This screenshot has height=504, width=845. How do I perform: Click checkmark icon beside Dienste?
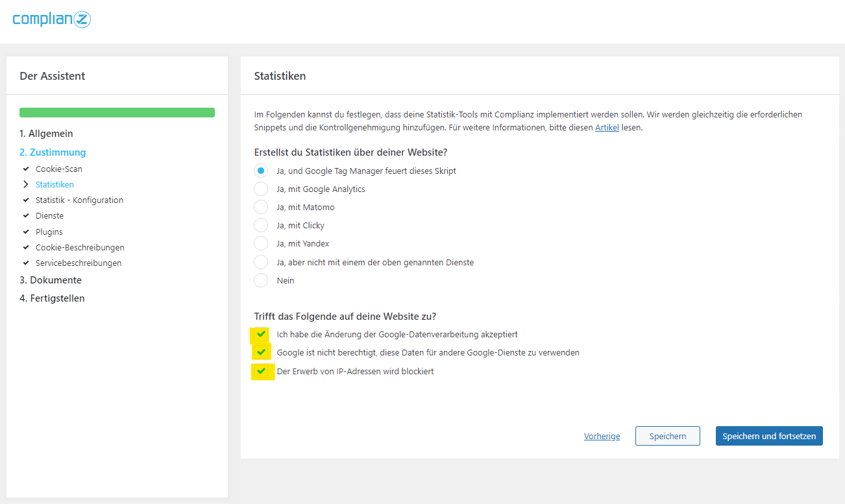pos(26,215)
